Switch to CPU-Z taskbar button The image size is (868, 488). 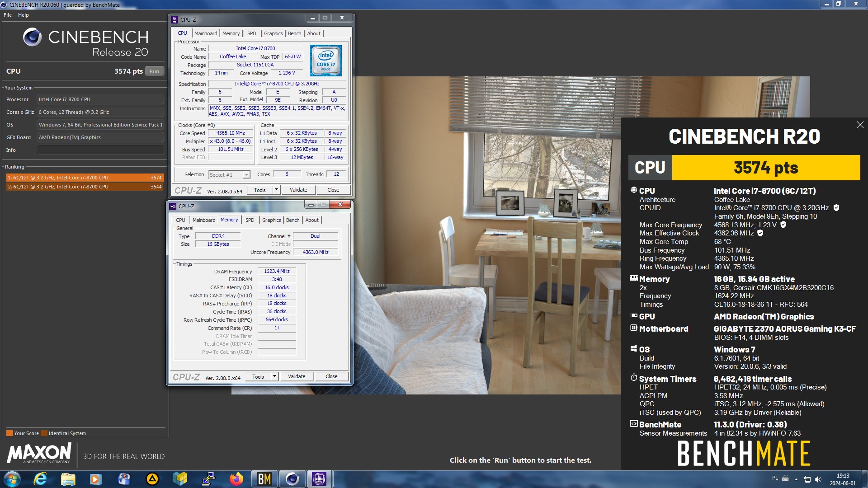click(x=320, y=479)
